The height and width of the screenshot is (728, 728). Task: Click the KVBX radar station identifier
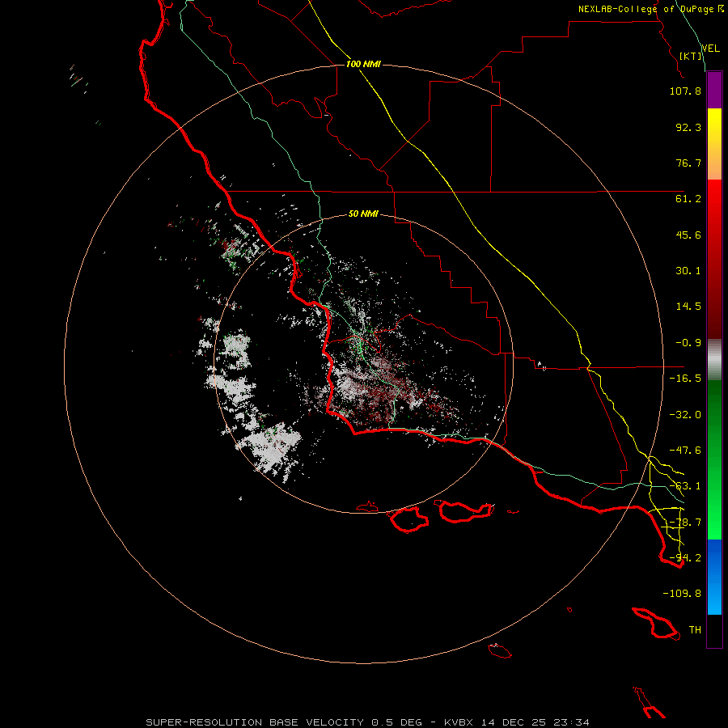[x=459, y=722]
